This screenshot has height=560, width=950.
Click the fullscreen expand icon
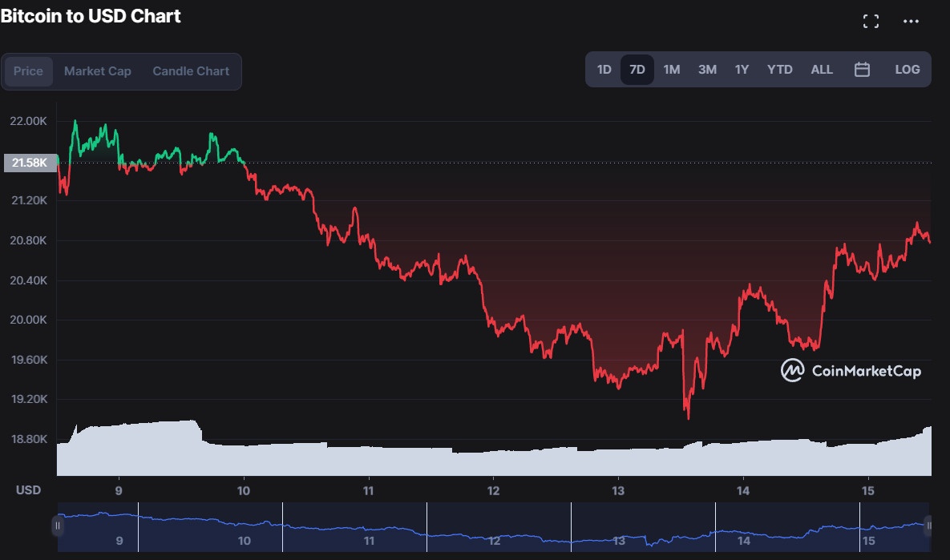871,22
